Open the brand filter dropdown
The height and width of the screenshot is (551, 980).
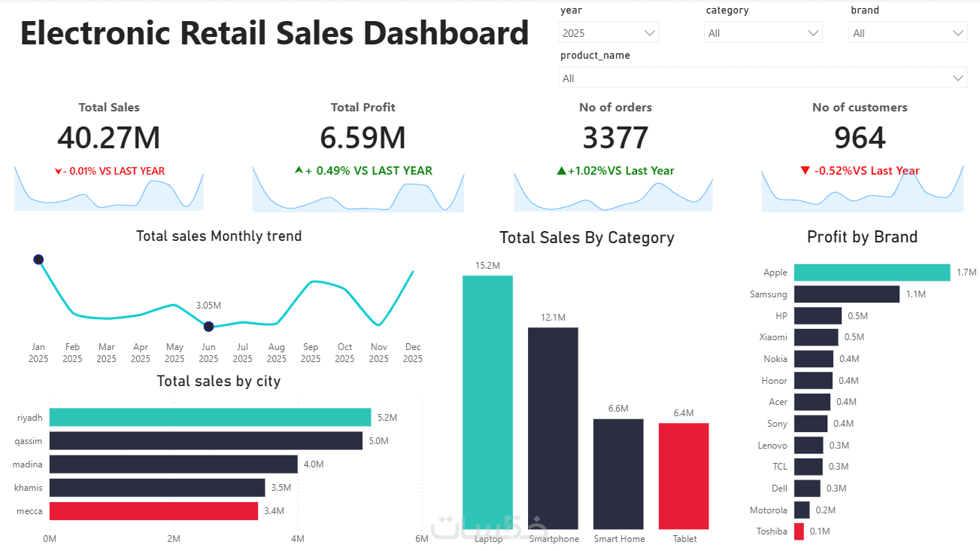click(908, 33)
